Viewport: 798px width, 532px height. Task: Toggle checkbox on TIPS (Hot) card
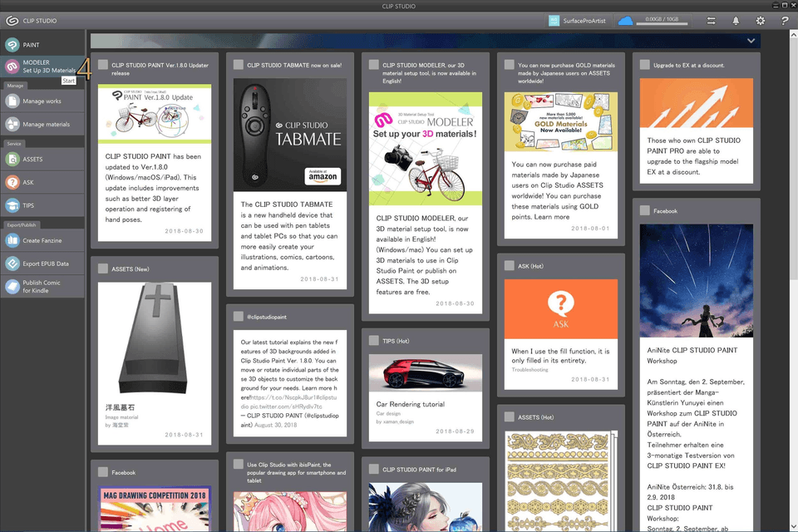[x=373, y=341]
